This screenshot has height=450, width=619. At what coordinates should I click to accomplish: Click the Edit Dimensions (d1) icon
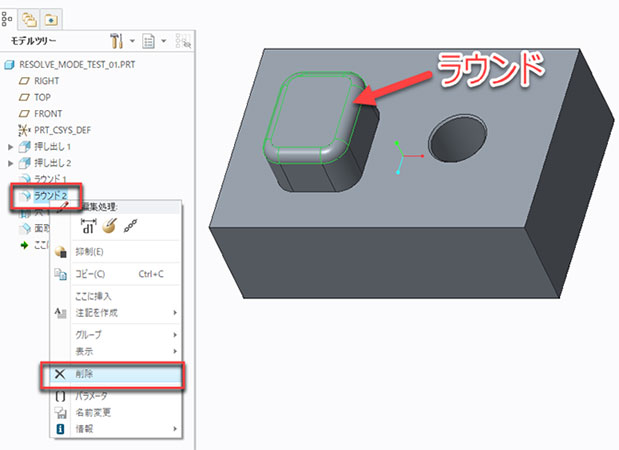click(87, 227)
